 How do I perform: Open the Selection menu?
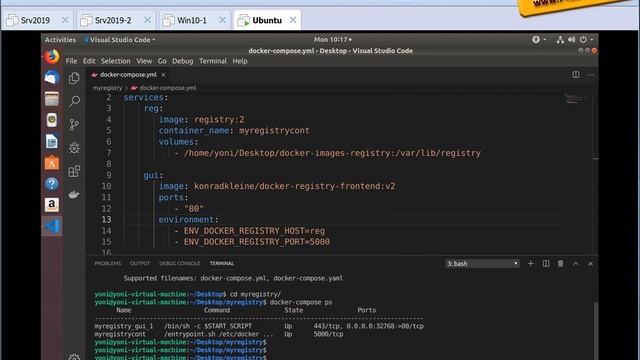point(116,61)
